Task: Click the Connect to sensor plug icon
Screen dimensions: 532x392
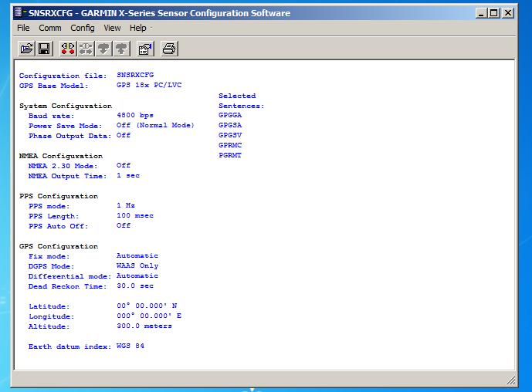Action: pos(68,49)
